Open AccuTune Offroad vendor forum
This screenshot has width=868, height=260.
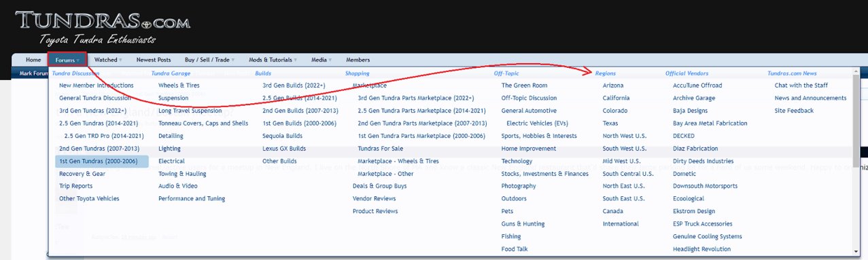(x=697, y=86)
